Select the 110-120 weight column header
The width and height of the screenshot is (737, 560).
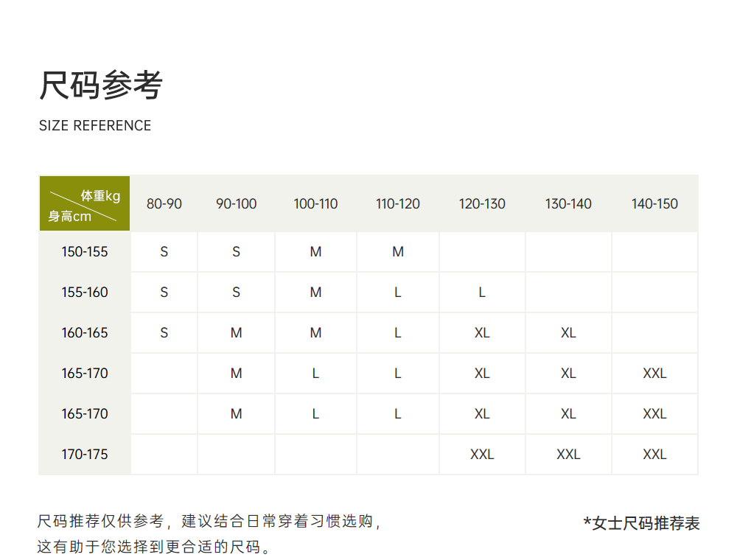click(397, 204)
